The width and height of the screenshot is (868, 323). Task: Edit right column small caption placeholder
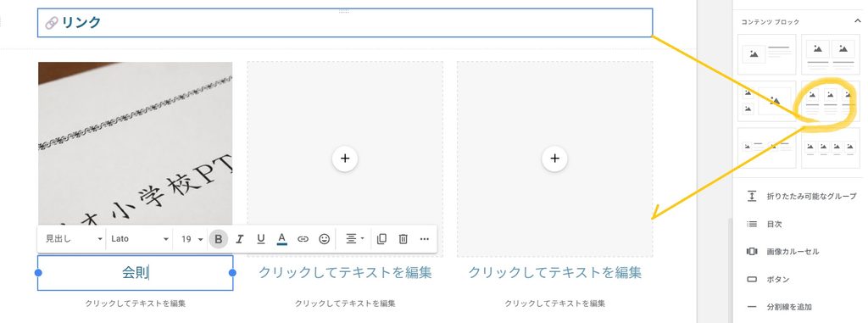click(554, 304)
